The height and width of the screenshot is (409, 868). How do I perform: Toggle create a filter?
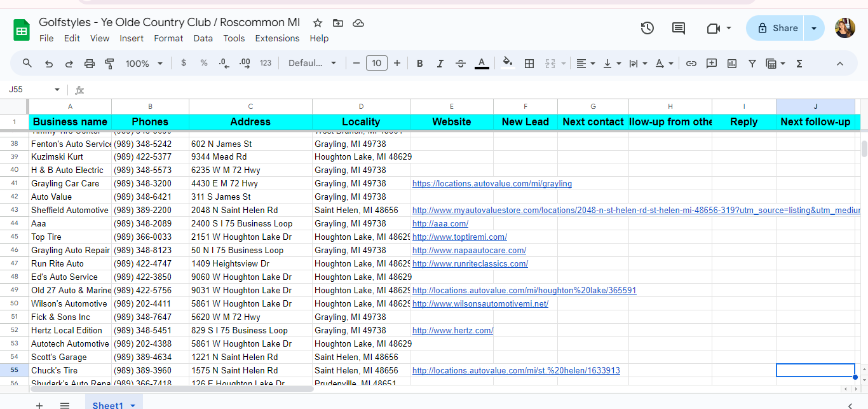coord(752,63)
